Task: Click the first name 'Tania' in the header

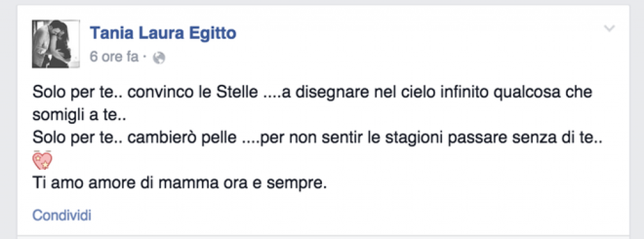Action: click(x=108, y=33)
